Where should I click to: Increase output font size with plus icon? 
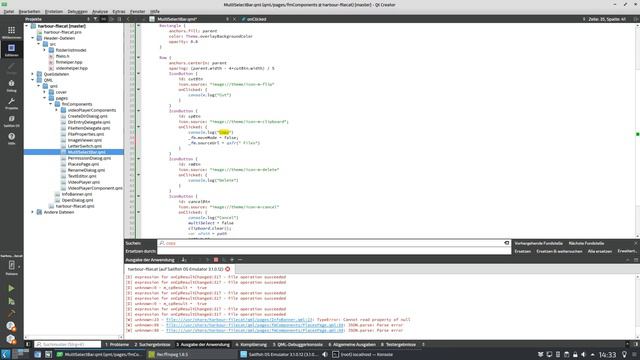[232, 260]
